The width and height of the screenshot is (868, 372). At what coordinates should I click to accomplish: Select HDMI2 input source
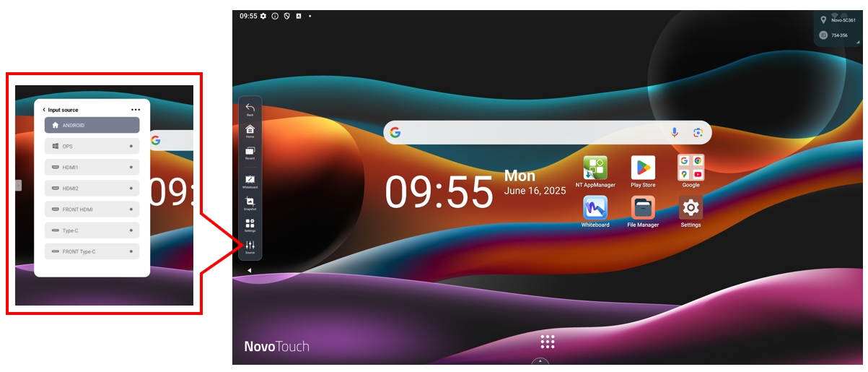[x=92, y=189]
